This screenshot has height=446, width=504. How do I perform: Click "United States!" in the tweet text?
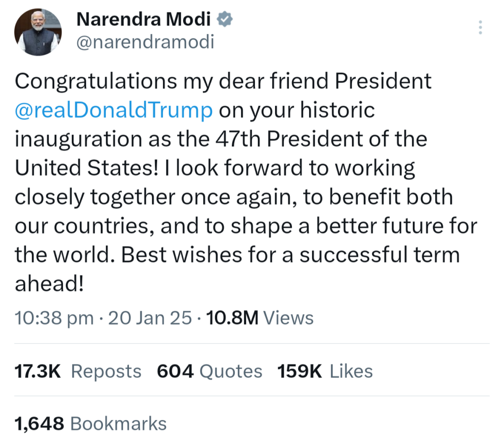[x=87, y=168]
